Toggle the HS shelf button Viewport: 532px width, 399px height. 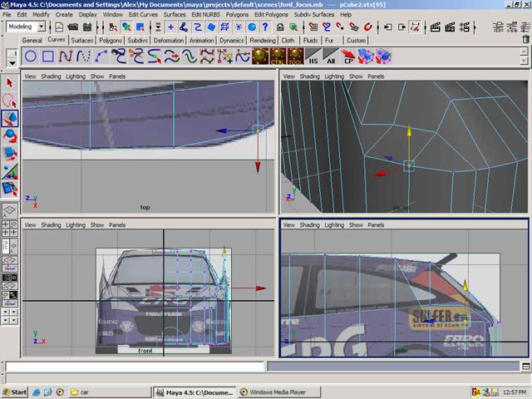[x=313, y=57]
